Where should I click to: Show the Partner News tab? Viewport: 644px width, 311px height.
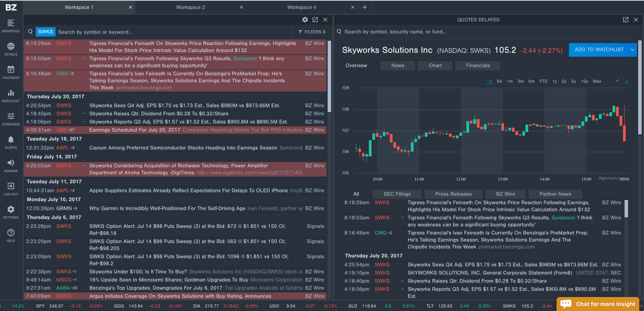555,194
